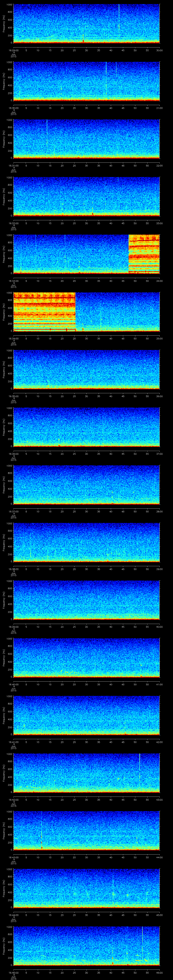
Task: Click the 16:35:00 start time label
Action: (x=13, y=396)
